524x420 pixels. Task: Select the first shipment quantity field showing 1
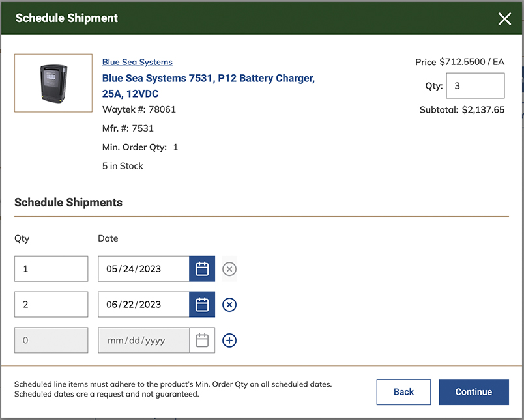[x=51, y=268]
